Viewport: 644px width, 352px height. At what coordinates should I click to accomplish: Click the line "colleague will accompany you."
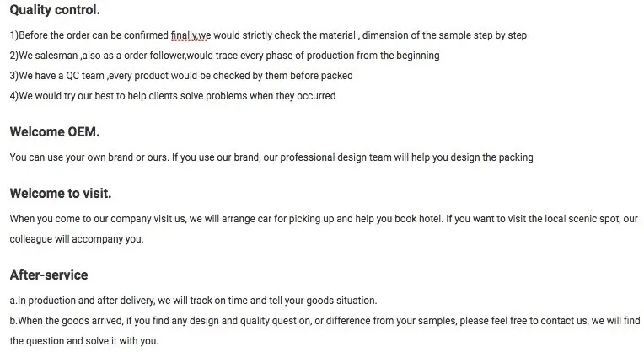(x=77, y=238)
